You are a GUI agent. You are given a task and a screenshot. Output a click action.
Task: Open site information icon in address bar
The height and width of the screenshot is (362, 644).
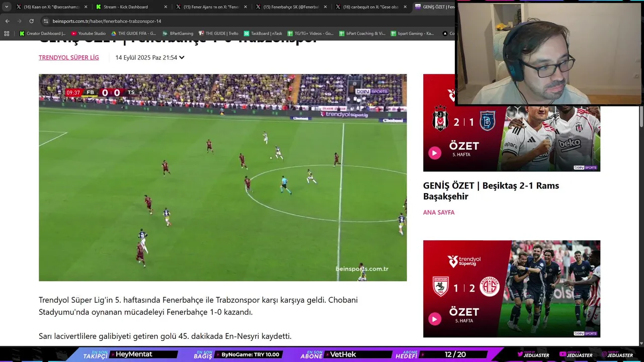[x=46, y=21]
